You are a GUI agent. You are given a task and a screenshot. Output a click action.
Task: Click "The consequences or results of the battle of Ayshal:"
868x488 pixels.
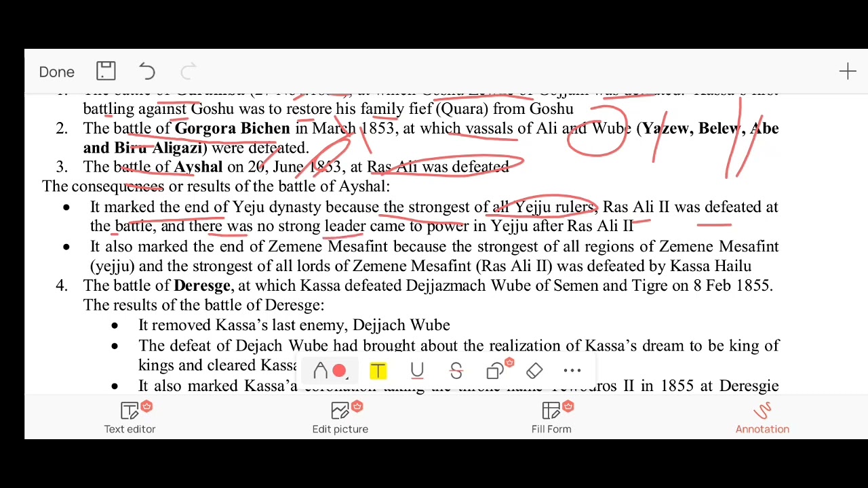(x=216, y=186)
